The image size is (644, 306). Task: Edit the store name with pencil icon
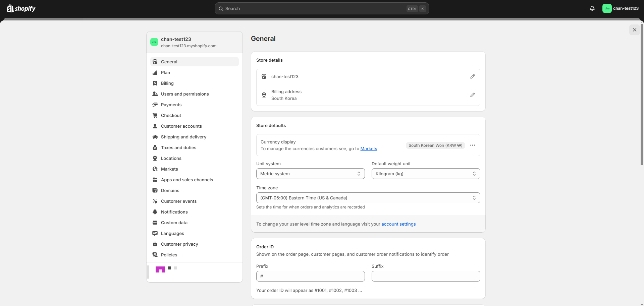pos(472,76)
